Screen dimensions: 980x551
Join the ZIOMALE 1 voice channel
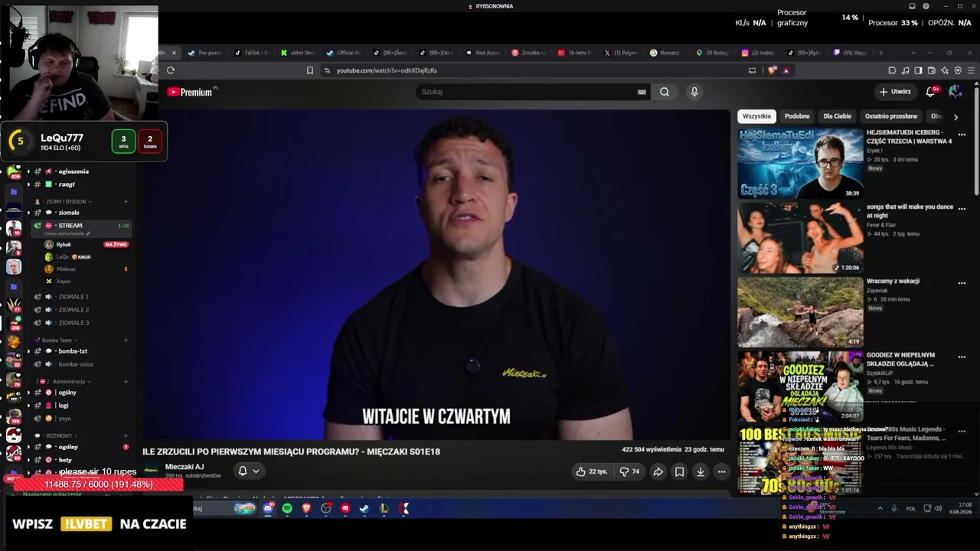coord(73,297)
